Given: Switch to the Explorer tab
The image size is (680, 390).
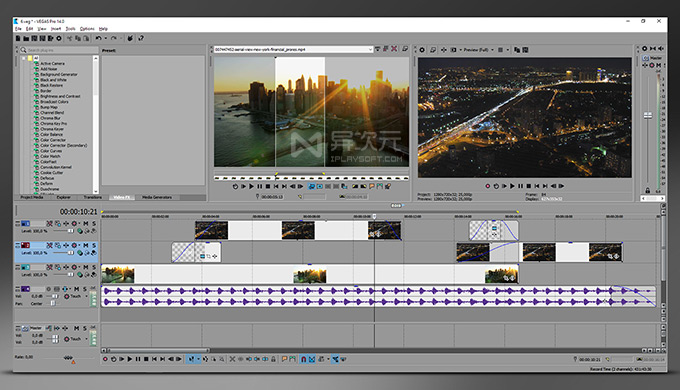Looking at the screenshot, I should pos(63,197).
